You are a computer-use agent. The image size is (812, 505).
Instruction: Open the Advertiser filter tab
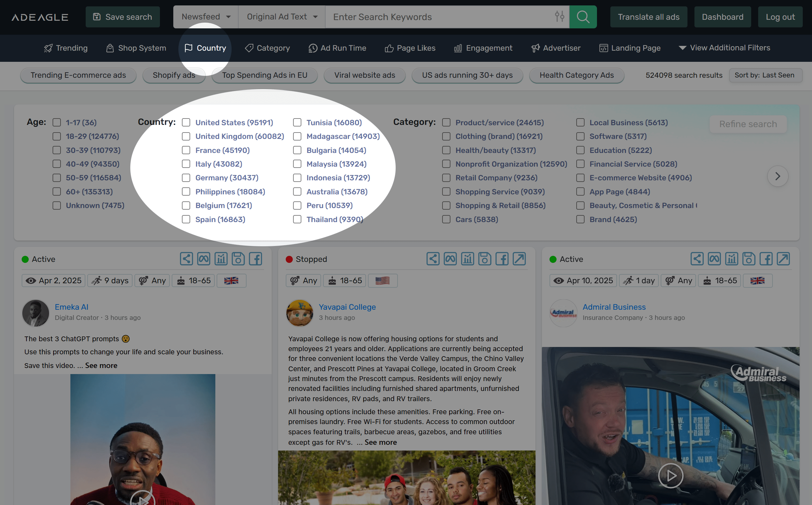click(556, 48)
